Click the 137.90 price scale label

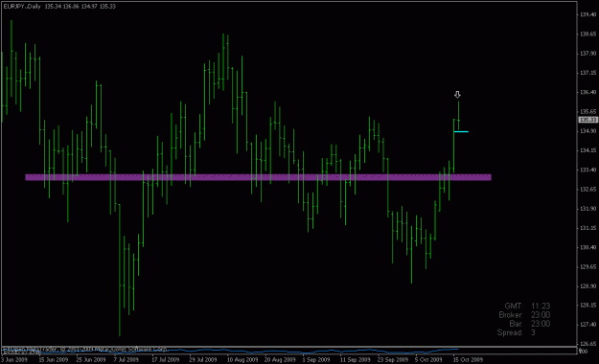point(588,54)
